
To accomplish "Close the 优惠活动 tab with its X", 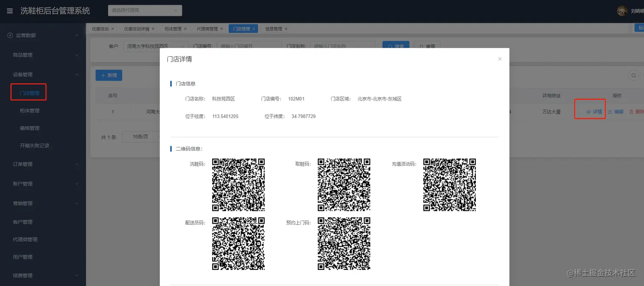I will 112,29.
